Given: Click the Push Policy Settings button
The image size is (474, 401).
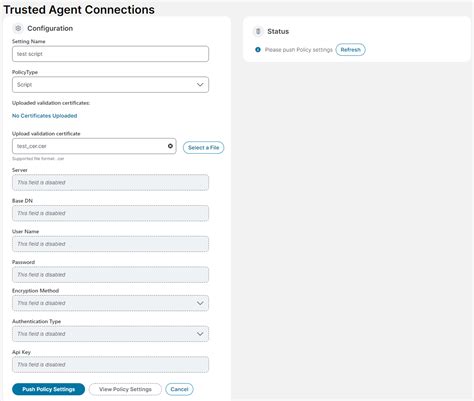Looking at the screenshot, I should click(x=48, y=389).
